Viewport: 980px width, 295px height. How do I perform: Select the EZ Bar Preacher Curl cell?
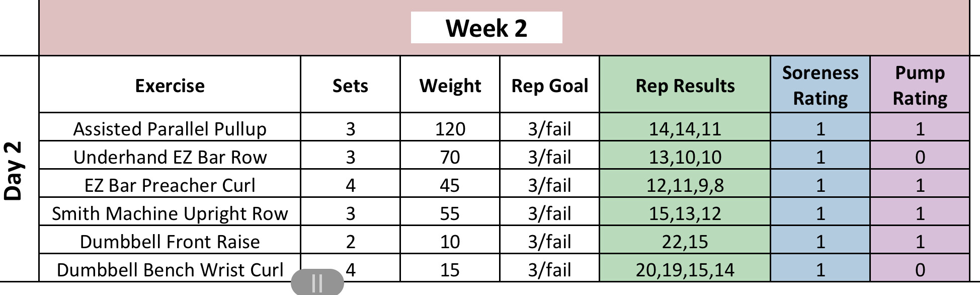click(x=170, y=185)
